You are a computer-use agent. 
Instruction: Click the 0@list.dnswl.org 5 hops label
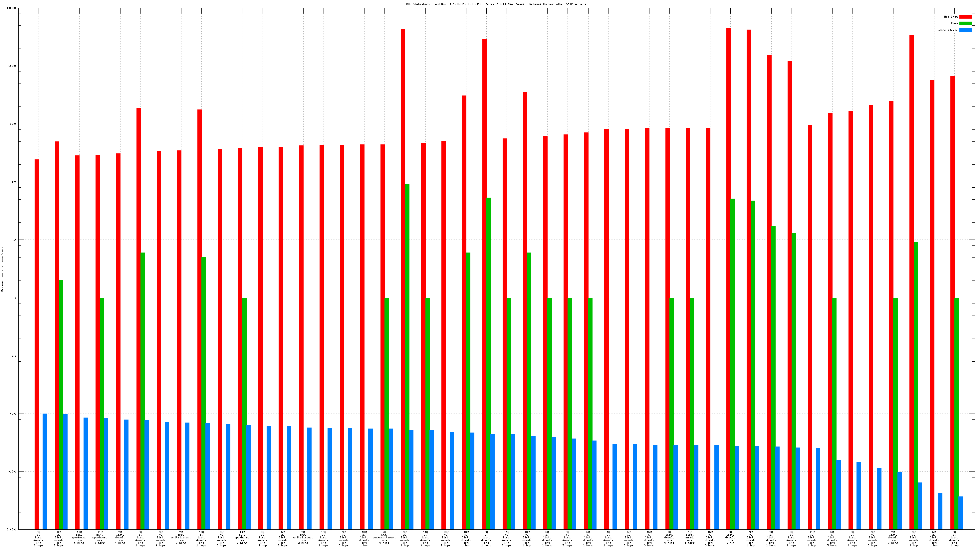point(669,538)
